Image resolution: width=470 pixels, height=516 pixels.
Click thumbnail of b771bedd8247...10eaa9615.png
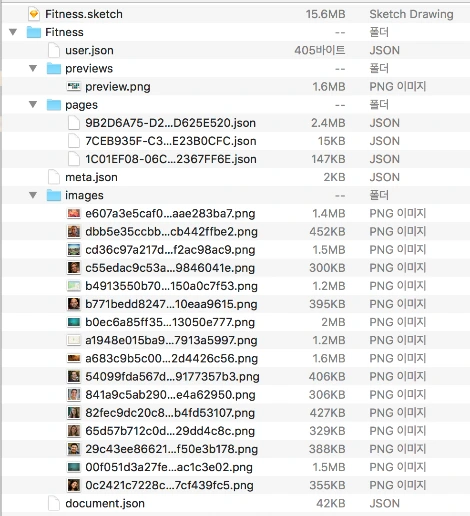click(74, 304)
